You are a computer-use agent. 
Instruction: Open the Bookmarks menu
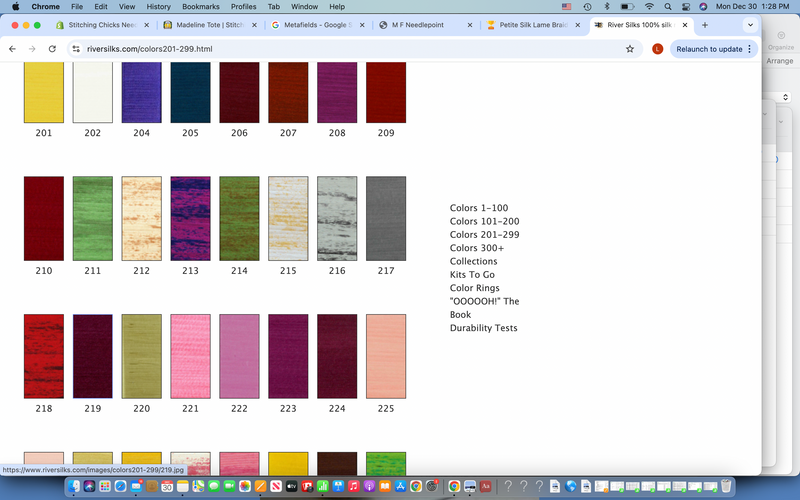199,7
